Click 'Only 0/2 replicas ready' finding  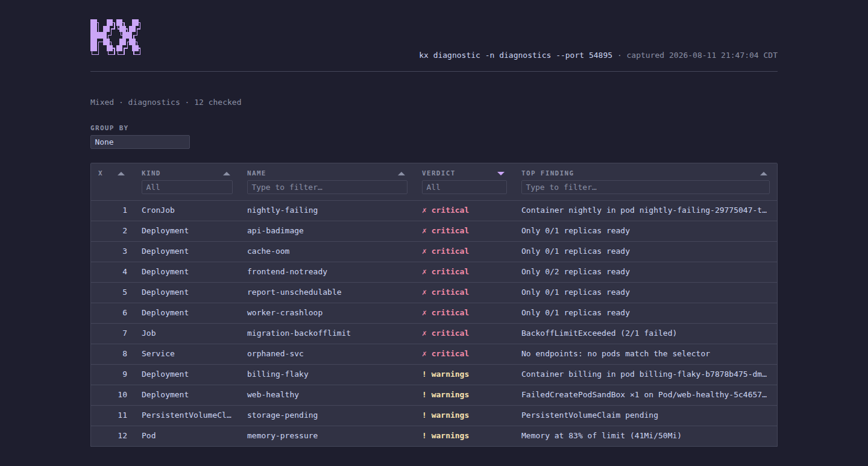tap(576, 272)
